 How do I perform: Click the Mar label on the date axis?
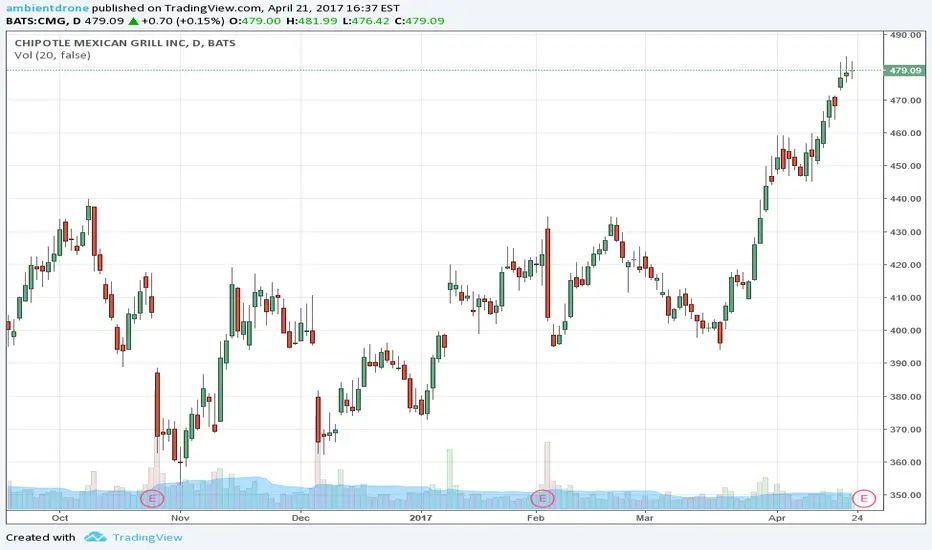coord(644,518)
